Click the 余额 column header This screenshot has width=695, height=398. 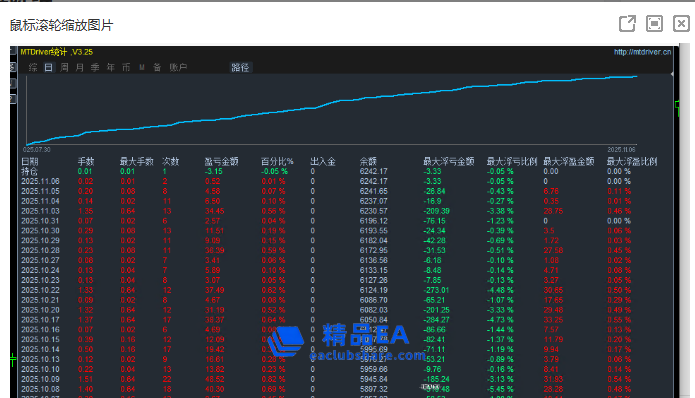coord(368,161)
